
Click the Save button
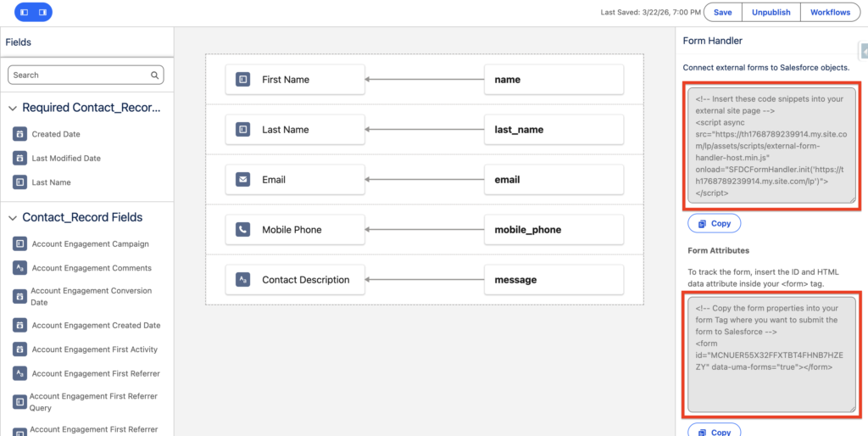pyautogui.click(x=722, y=13)
